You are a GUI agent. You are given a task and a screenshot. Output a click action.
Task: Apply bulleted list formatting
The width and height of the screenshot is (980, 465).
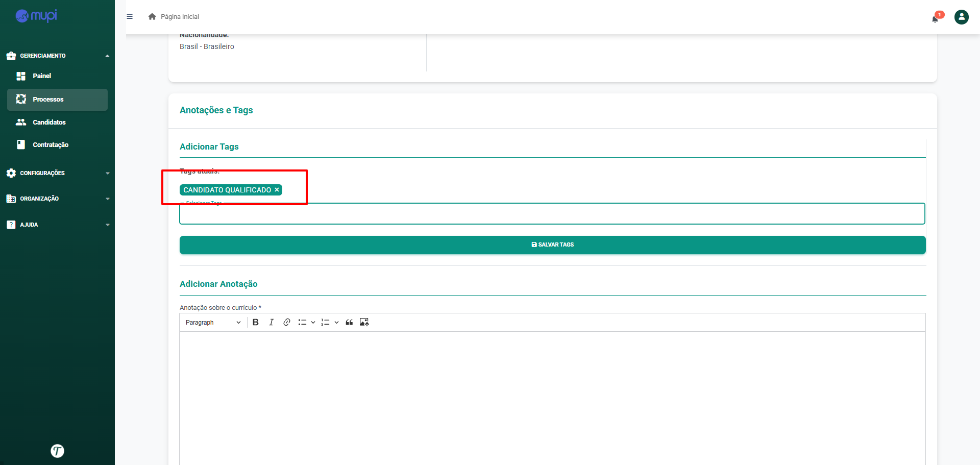coord(302,322)
